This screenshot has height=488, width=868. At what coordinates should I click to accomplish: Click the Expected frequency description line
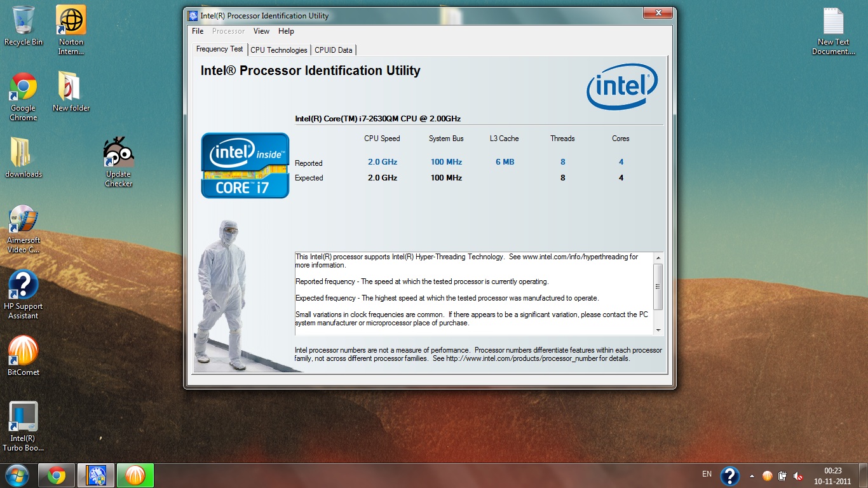coord(447,298)
